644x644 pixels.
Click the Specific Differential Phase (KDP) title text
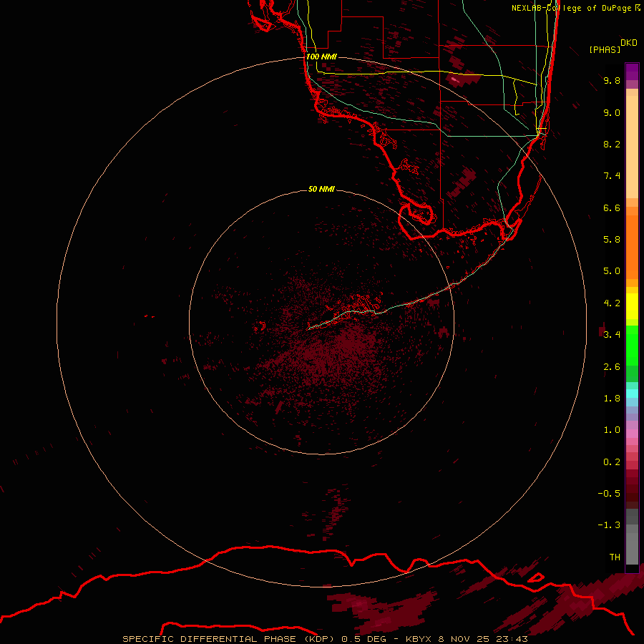point(229,639)
